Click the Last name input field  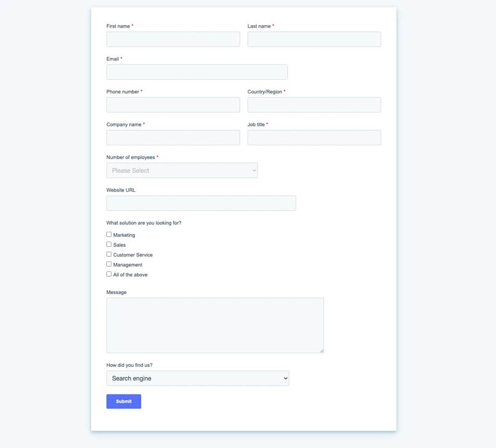314,39
